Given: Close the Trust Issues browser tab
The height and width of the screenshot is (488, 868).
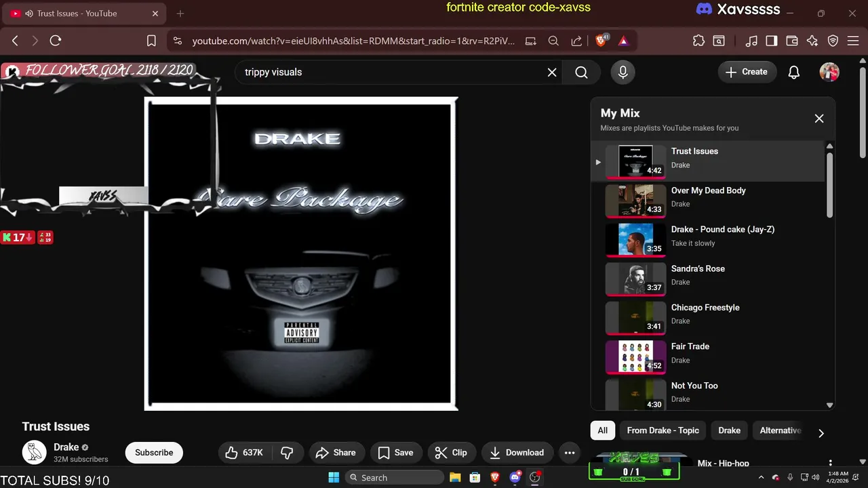Looking at the screenshot, I should point(155,14).
